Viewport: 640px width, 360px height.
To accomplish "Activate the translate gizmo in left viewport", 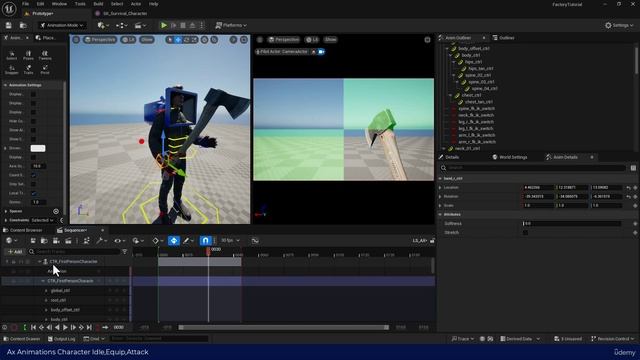I will click(178, 40).
